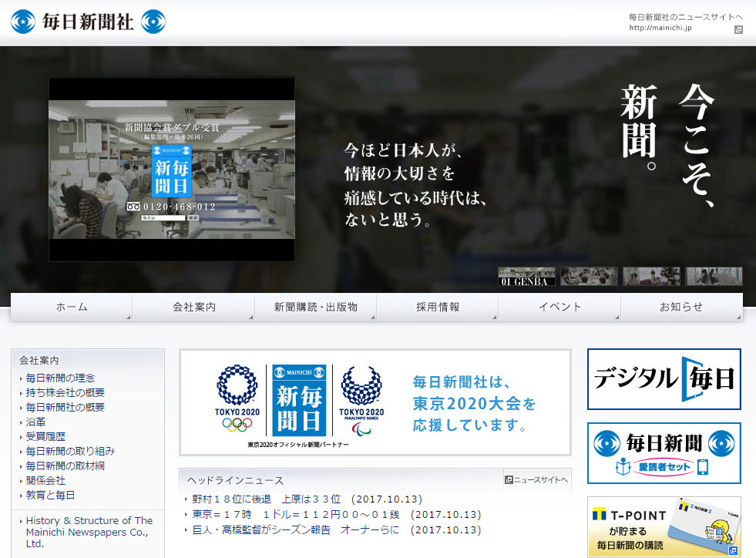Open the お知らせ navigation tab
Viewport: 756px width, 558px height.
tap(682, 307)
